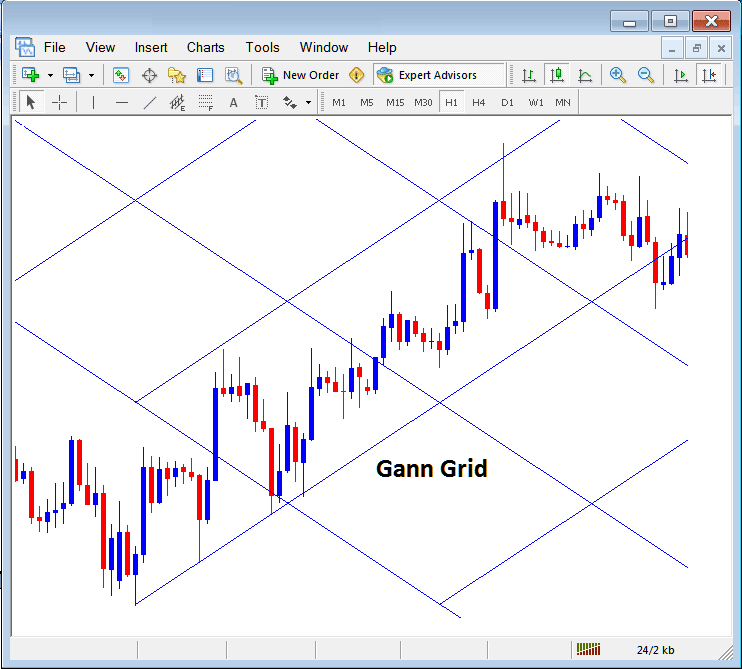Zoom in on the chart
This screenshot has height=669, width=742.
618,75
